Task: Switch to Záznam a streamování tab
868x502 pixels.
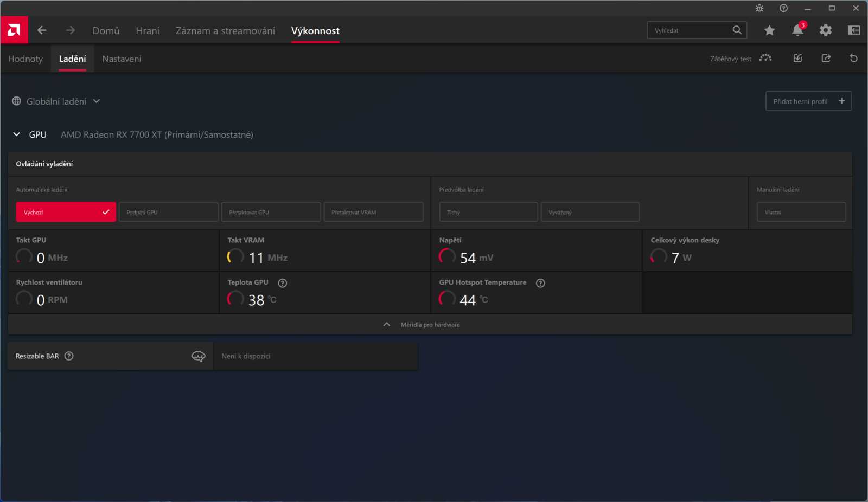Action: tap(225, 31)
